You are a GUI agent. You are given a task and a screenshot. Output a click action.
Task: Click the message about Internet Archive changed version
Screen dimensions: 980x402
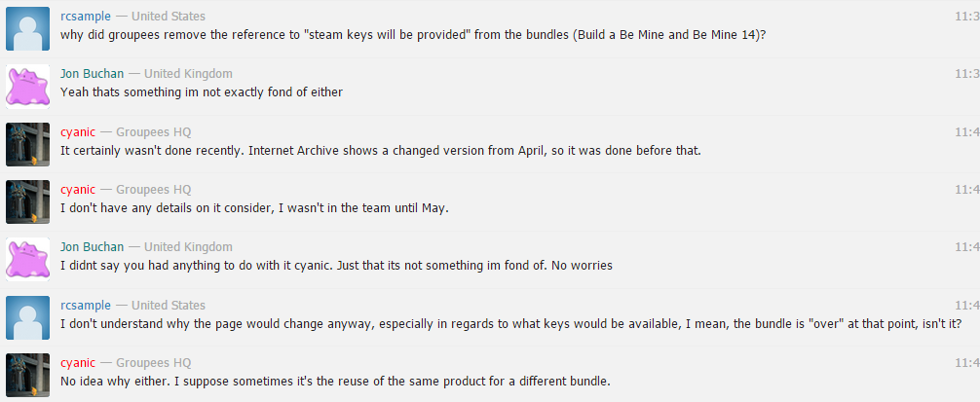(381, 151)
